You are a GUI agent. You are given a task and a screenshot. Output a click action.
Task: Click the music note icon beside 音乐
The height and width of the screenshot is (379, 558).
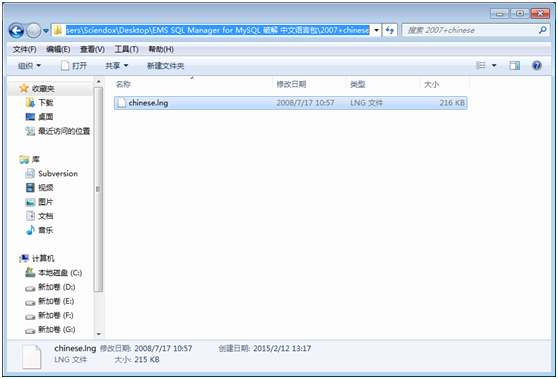tap(30, 230)
